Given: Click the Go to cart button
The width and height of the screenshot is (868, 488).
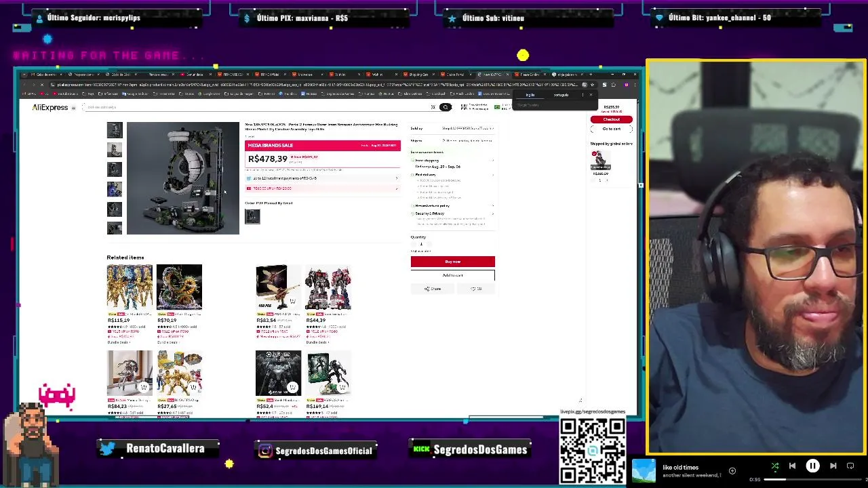Looking at the screenshot, I should tap(611, 129).
